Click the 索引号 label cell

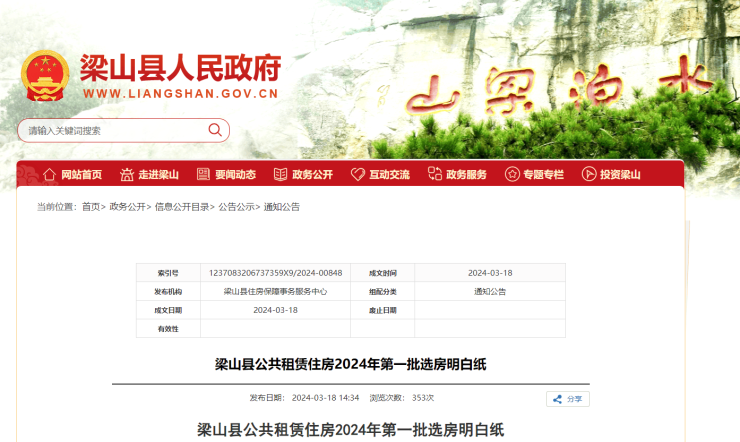tap(168, 273)
